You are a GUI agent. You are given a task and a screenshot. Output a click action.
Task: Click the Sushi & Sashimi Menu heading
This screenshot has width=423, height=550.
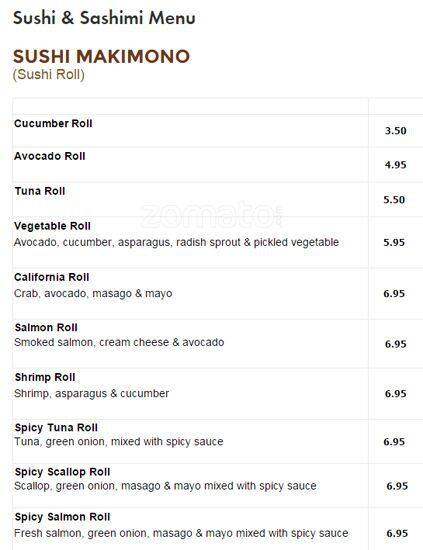click(x=104, y=18)
